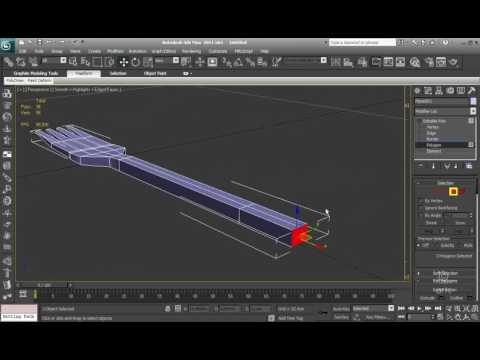Select the yellow-highlighted Polygon sub-object button
Screen dimensions: 480x360
click(x=453, y=191)
